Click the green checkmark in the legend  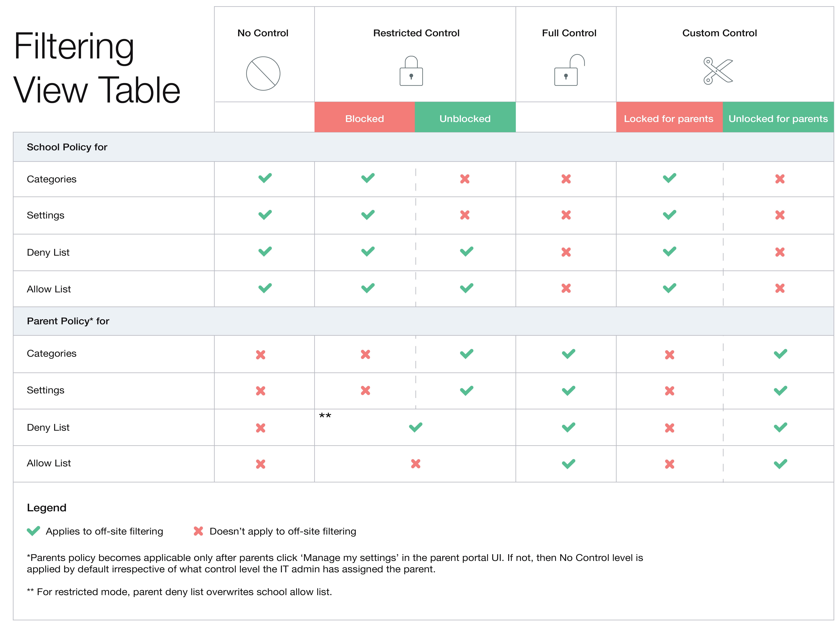(x=33, y=531)
